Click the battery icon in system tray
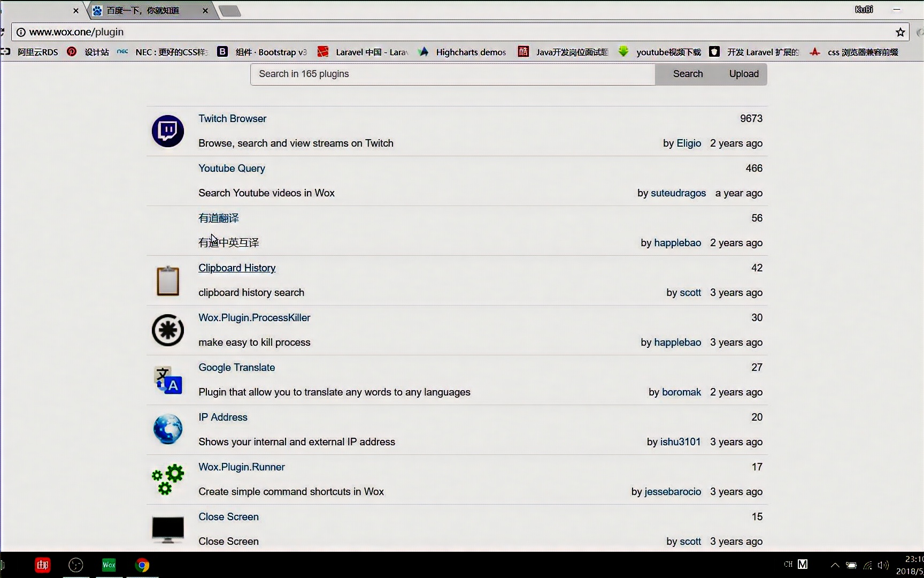 851,565
